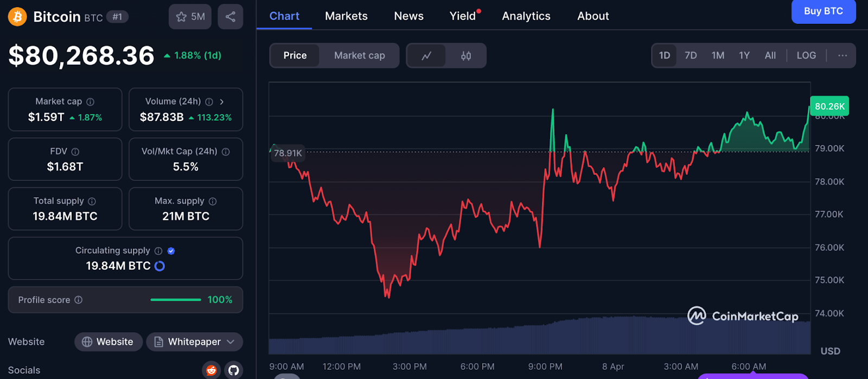This screenshot has height=379, width=868.
Task: Select the 7D time range
Action: coord(691,55)
